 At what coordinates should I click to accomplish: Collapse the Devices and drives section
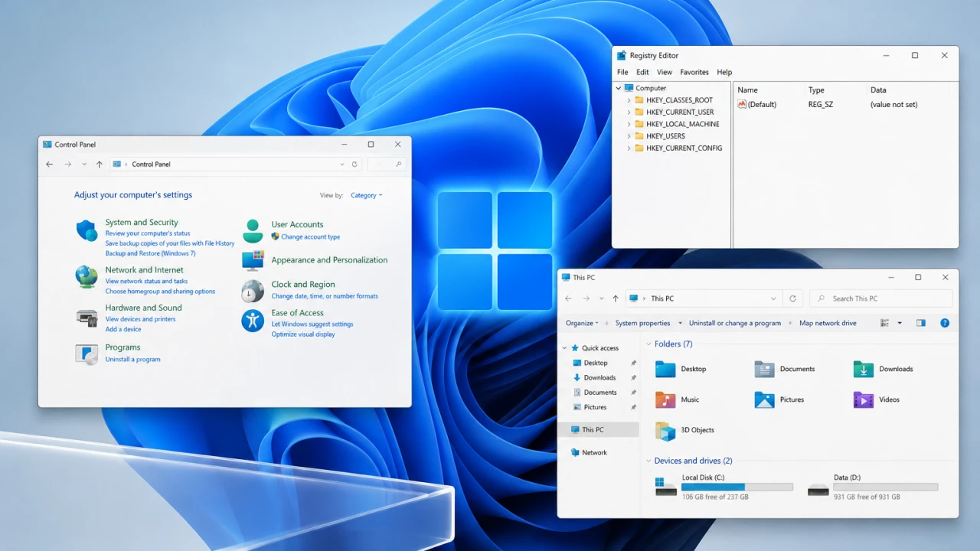(x=648, y=461)
